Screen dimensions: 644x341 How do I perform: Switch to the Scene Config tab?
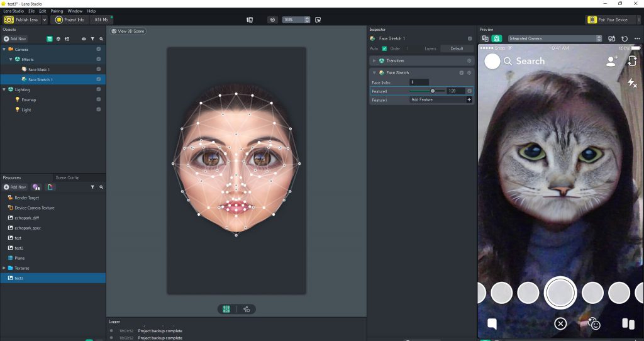pos(67,177)
